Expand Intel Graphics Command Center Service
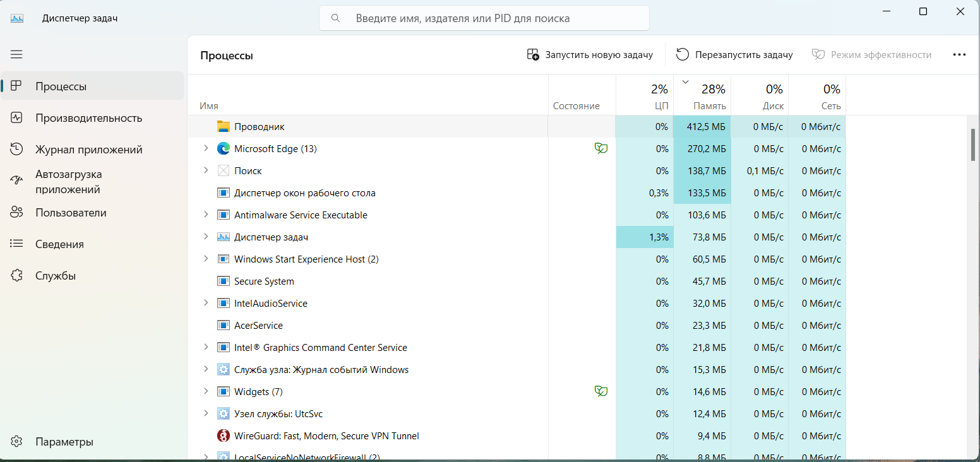The image size is (980, 462). (205, 347)
